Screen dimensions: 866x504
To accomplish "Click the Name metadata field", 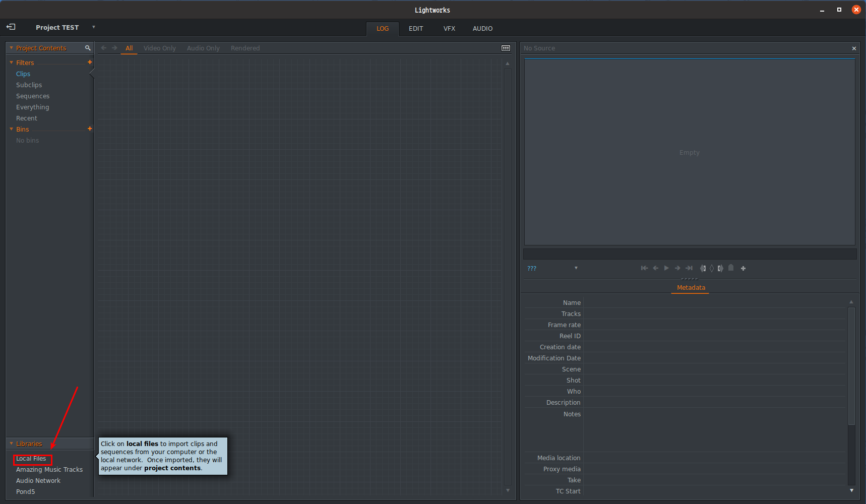I will [714, 302].
